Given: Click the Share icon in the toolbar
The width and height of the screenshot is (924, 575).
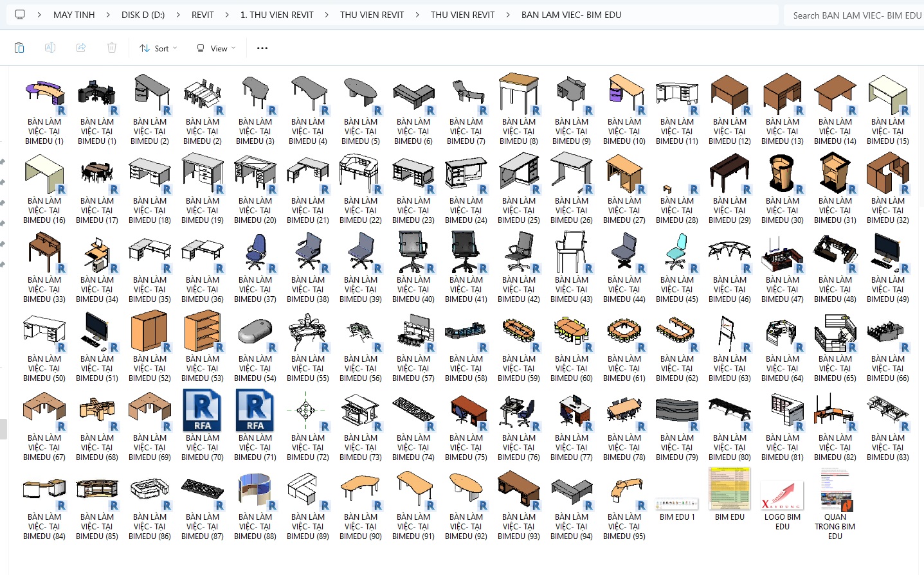Looking at the screenshot, I should click(81, 48).
